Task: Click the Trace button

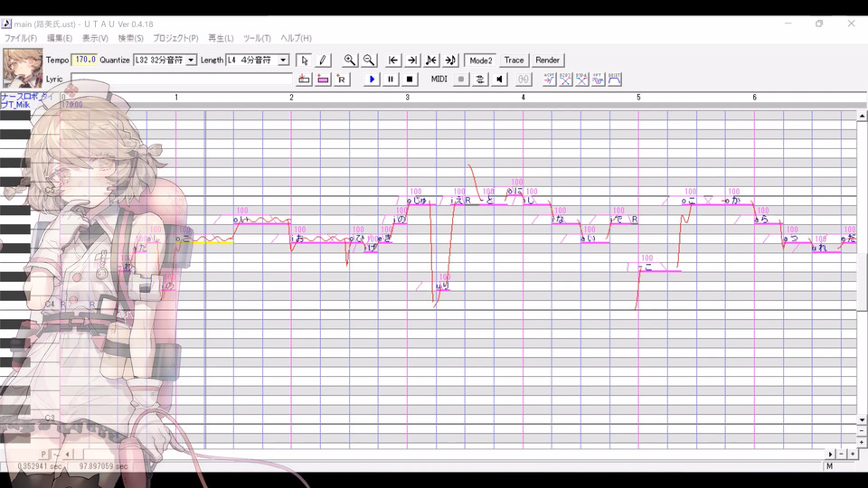Action: click(x=514, y=61)
